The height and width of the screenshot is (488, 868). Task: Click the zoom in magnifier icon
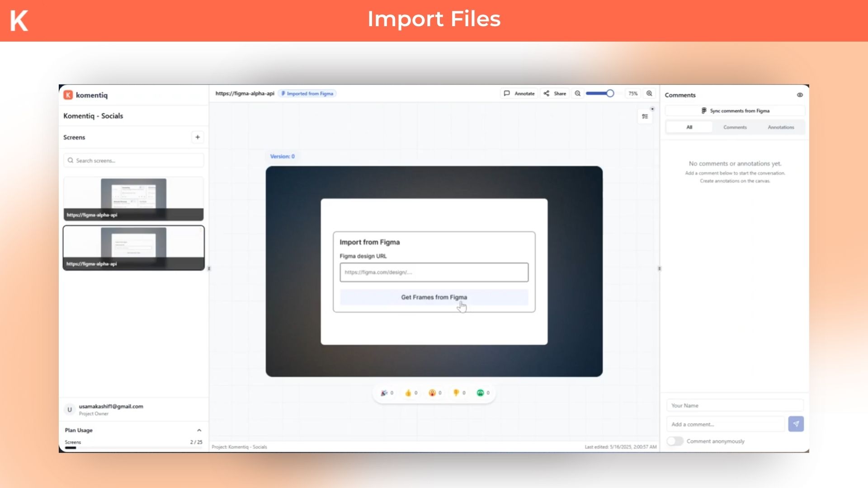(x=649, y=94)
